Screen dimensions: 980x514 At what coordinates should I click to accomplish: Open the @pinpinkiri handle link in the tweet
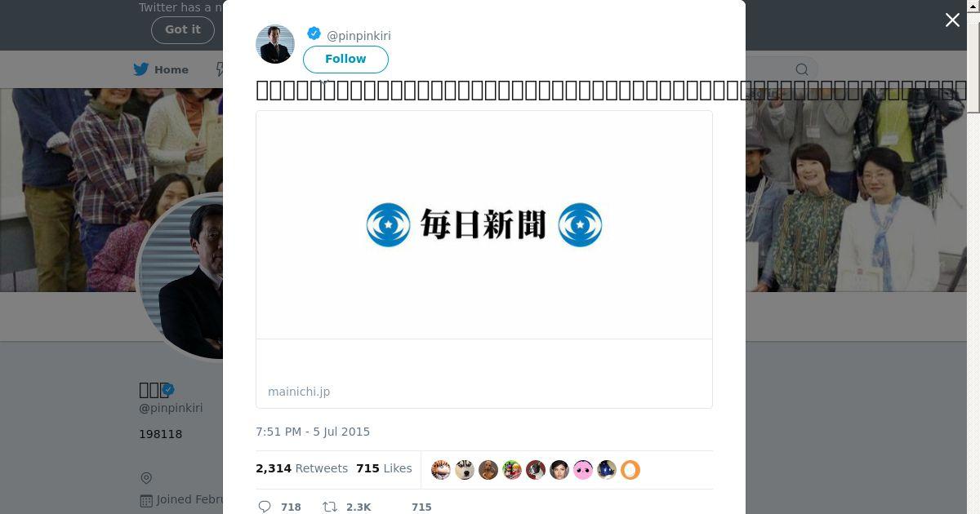pyautogui.click(x=359, y=36)
